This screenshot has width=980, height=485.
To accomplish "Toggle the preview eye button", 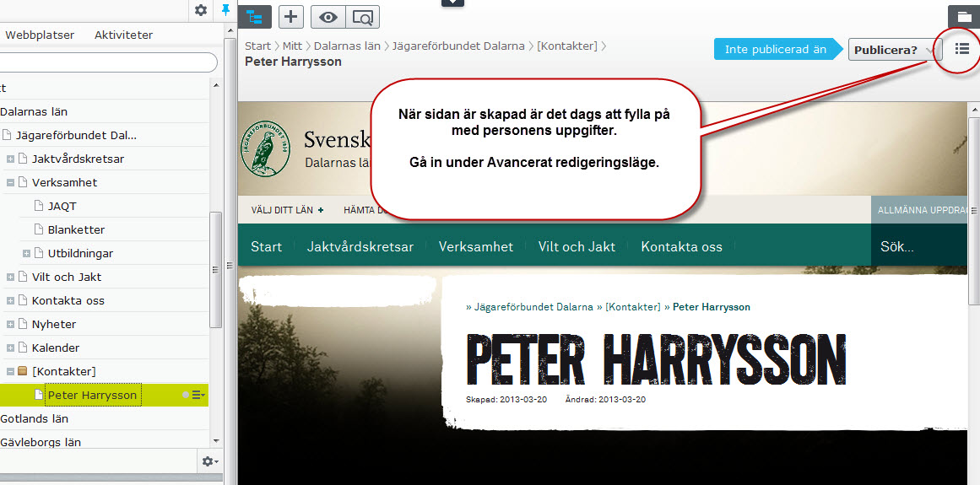I will [328, 18].
